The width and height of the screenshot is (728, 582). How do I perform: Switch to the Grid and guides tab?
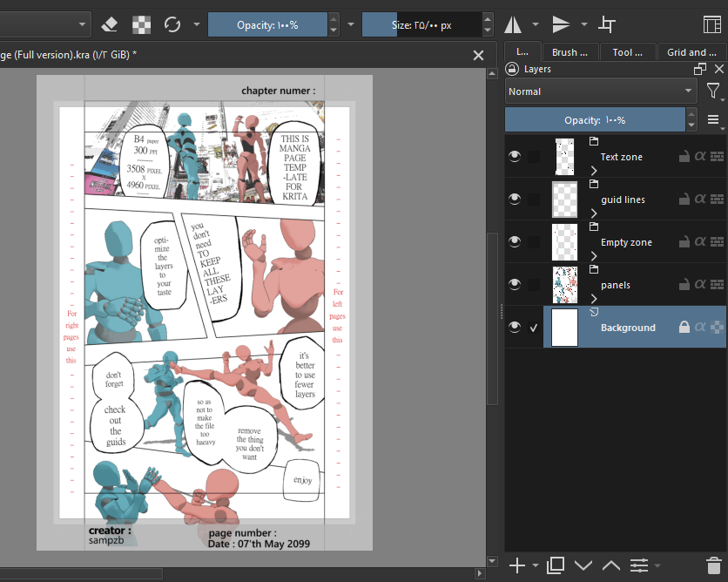tap(691, 52)
